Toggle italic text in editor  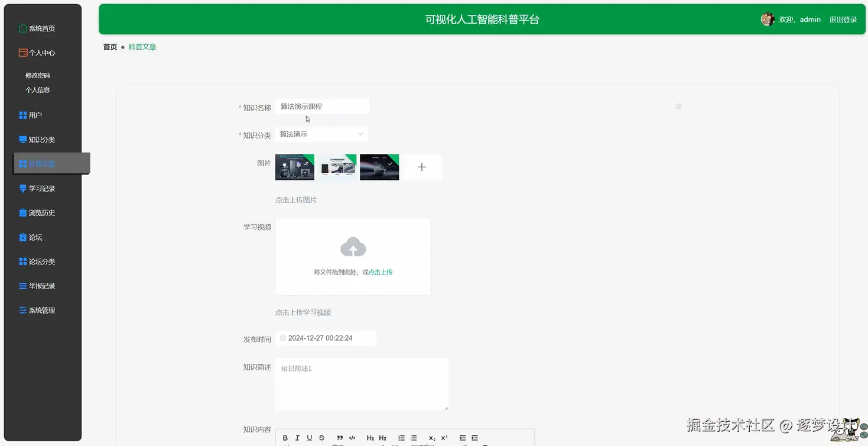tap(297, 438)
